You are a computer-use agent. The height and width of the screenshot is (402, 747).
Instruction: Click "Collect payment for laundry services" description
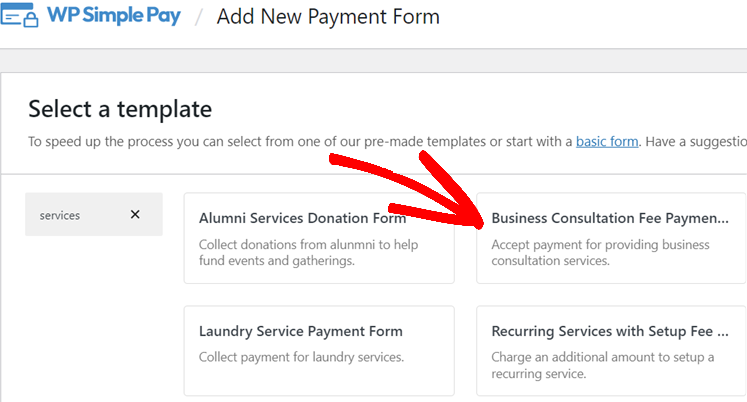[301, 357]
